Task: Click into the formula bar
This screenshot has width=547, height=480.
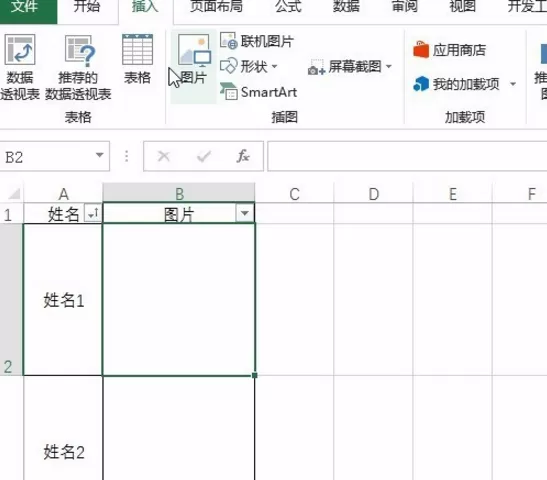Action: point(407,156)
